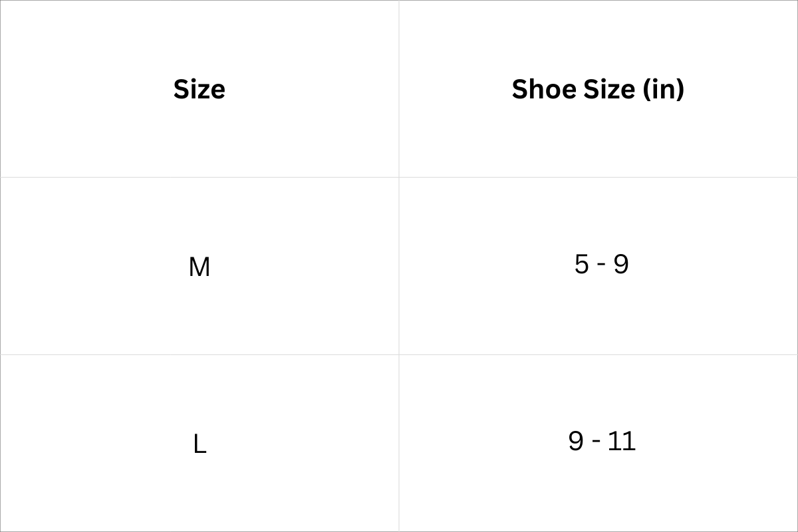The height and width of the screenshot is (532, 798).
Task: Click the number 5 in the M row
Action: coord(581,265)
